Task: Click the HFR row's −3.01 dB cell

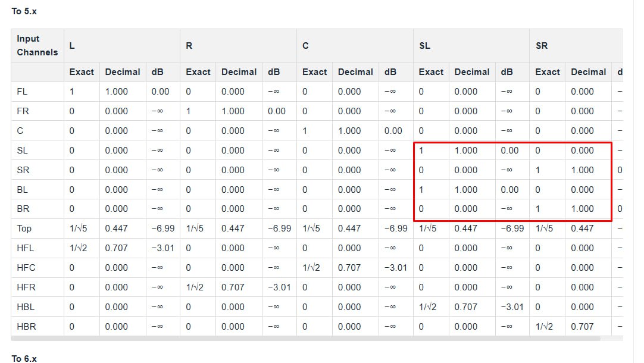Action: [279, 287]
